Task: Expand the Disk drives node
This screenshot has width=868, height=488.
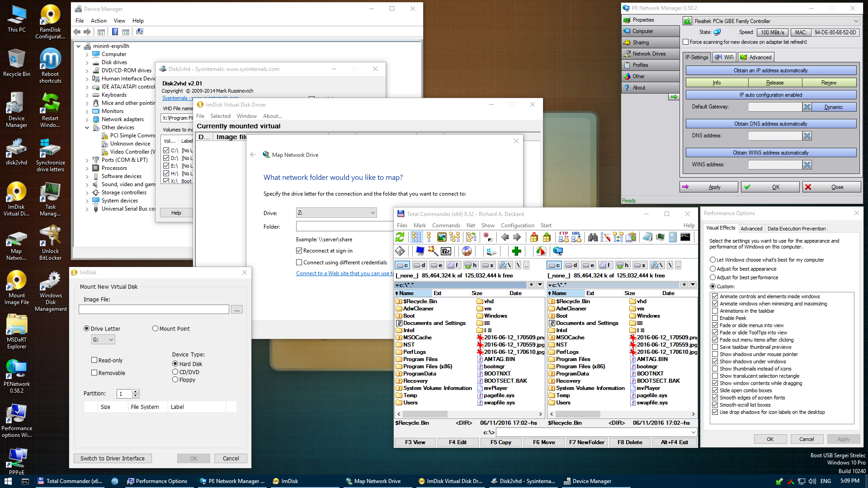Action: [87, 62]
